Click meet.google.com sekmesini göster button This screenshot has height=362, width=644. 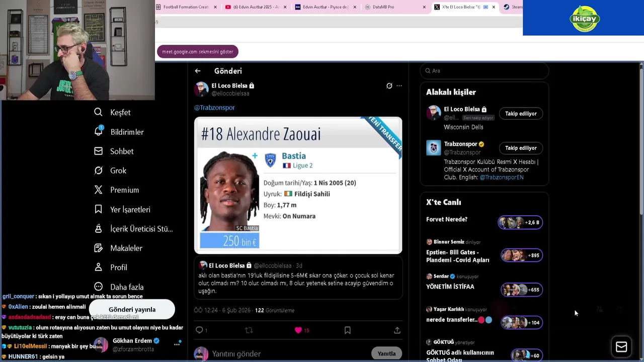point(198,52)
